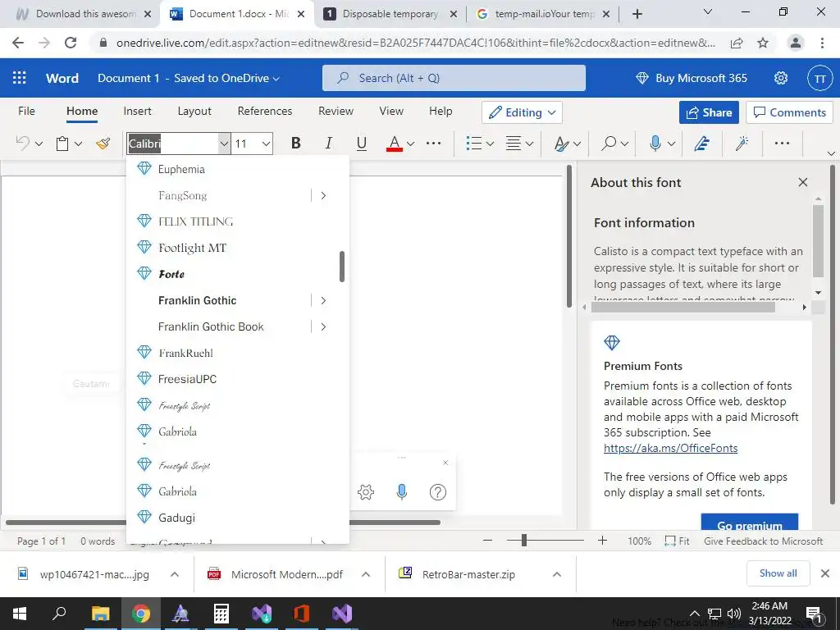Open the Editor pen icon
Image resolution: width=840 pixels, height=630 pixels.
tap(702, 143)
